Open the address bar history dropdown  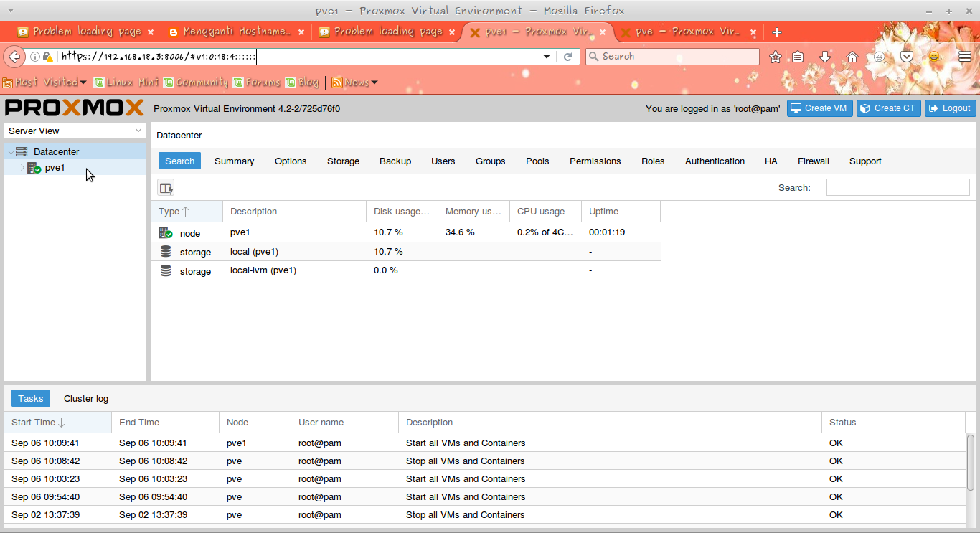[547, 57]
